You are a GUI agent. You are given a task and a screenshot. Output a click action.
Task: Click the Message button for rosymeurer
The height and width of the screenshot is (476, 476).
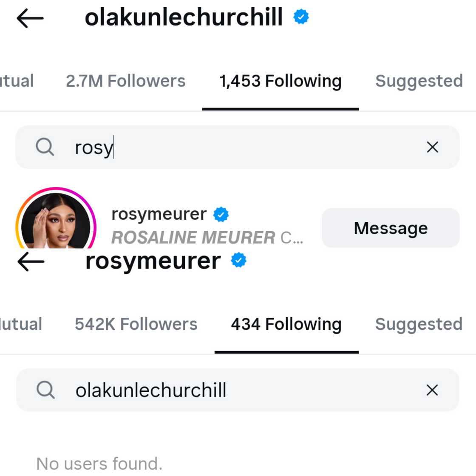391,228
